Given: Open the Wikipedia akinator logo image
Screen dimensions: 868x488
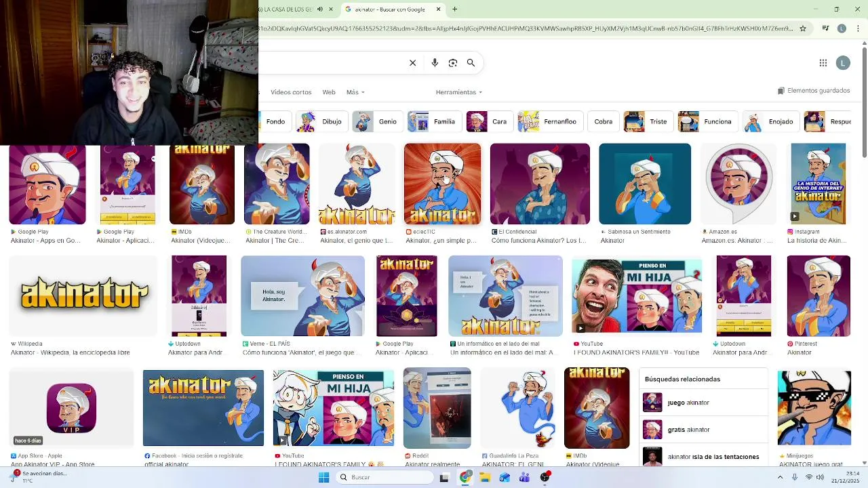Looking at the screenshot, I should (x=83, y=296).
